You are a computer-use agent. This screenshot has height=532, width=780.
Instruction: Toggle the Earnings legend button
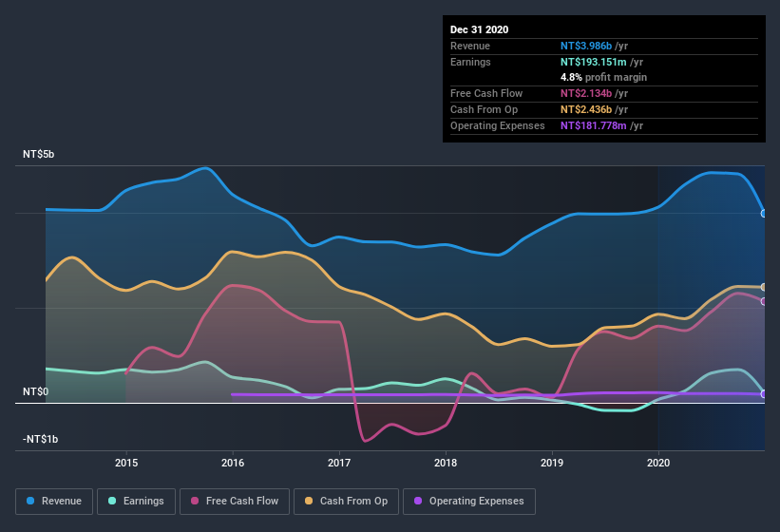coord(136,502)
